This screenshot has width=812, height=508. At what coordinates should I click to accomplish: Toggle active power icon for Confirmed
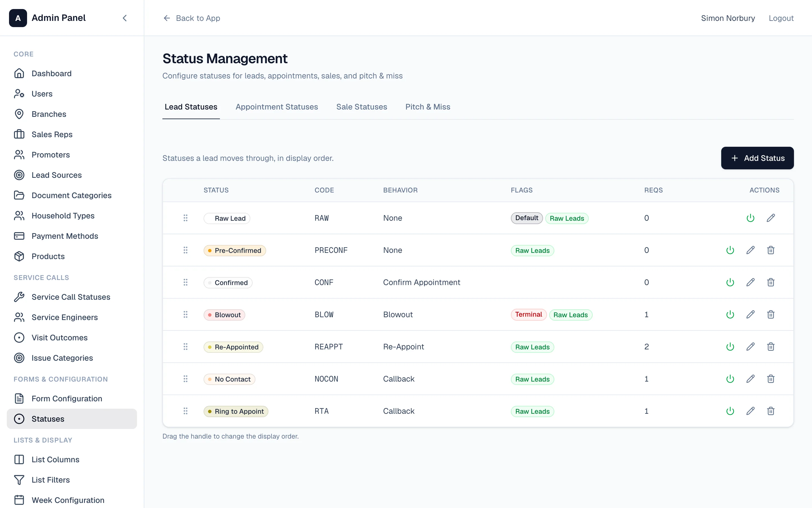click(730, 283)
